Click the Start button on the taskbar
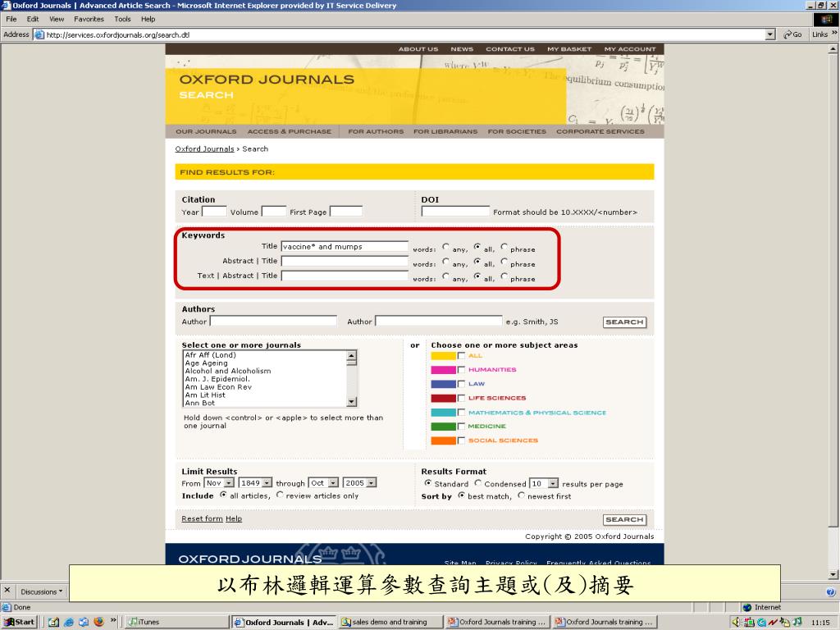The image size is (840, 630). point(20,622)
